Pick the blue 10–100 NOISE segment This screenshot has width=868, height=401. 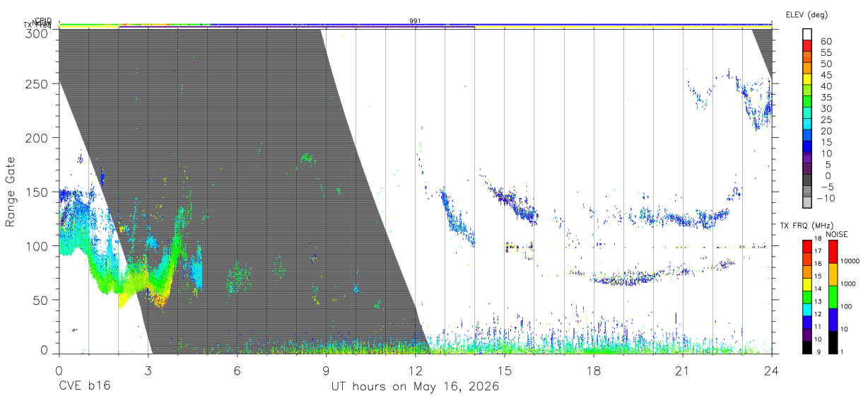832,319
